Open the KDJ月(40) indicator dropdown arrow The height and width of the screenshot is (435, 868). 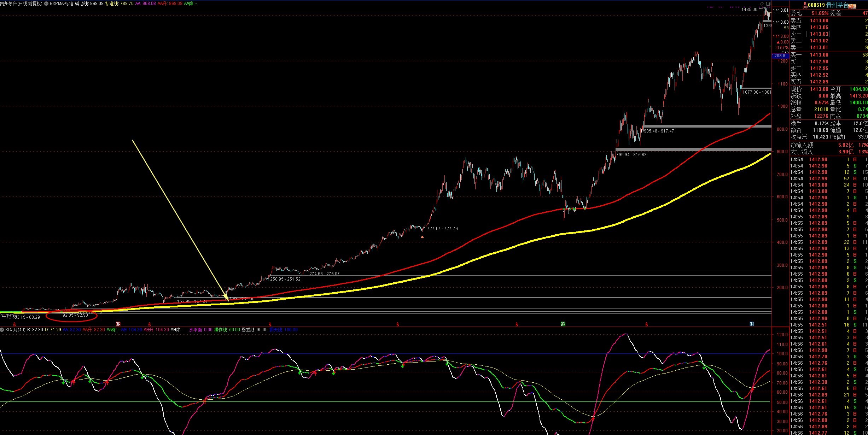(x=2, y=330)
